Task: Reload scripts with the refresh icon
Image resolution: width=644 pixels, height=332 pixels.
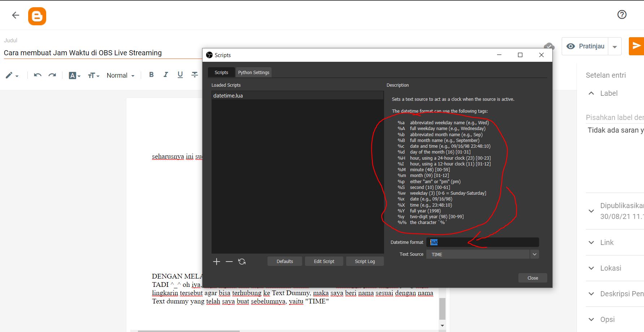Action: coord(242,262)
